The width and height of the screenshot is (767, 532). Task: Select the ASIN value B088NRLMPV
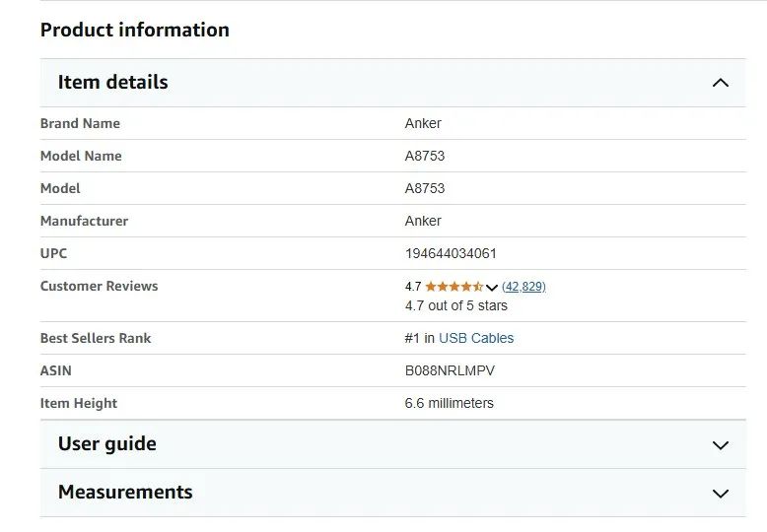pos(450,370)
